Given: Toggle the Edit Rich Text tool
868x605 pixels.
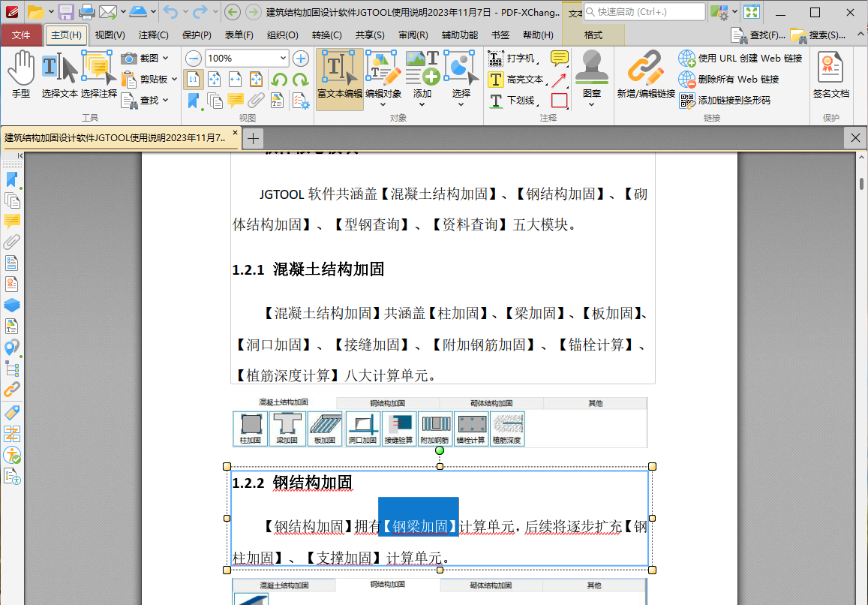Looking at the screenshot, I should [x=339, y=75].
